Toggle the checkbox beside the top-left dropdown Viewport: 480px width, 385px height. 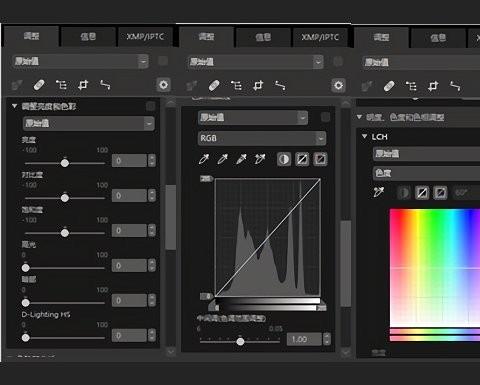point(163,61)
